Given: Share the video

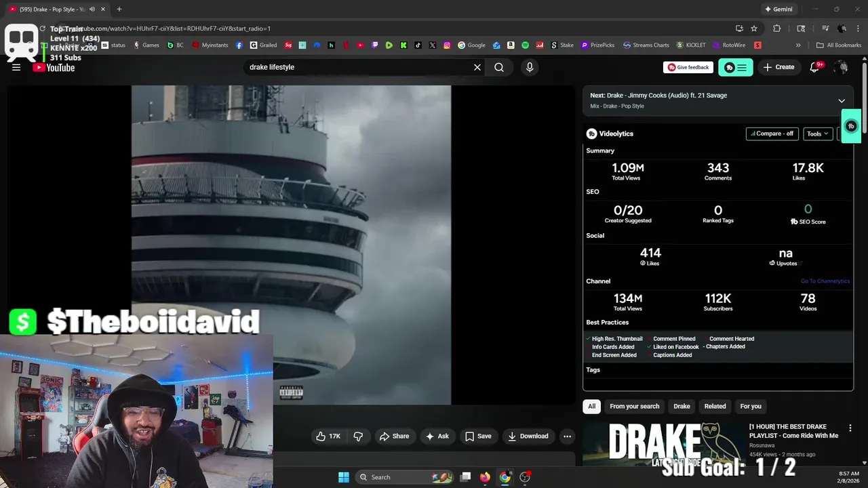Looking at the screenshot, I should pyautogui.click(x=394, y=436).
